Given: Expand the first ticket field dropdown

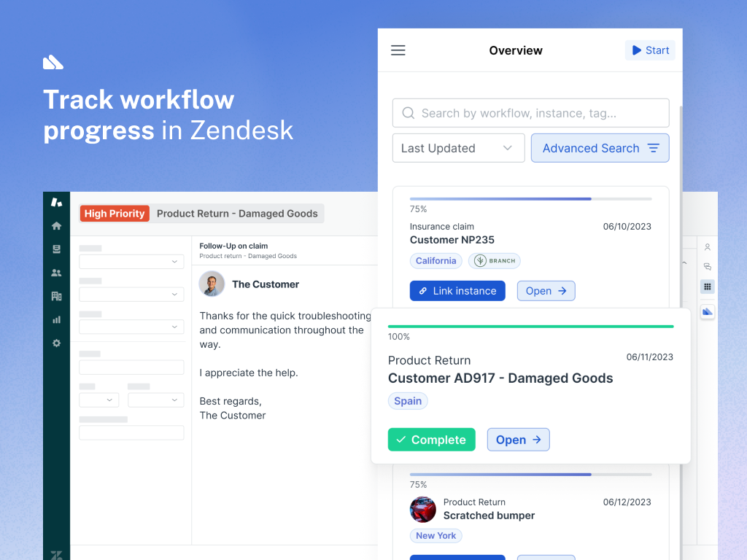Looking at the screenshot, I should click(131, 262).
